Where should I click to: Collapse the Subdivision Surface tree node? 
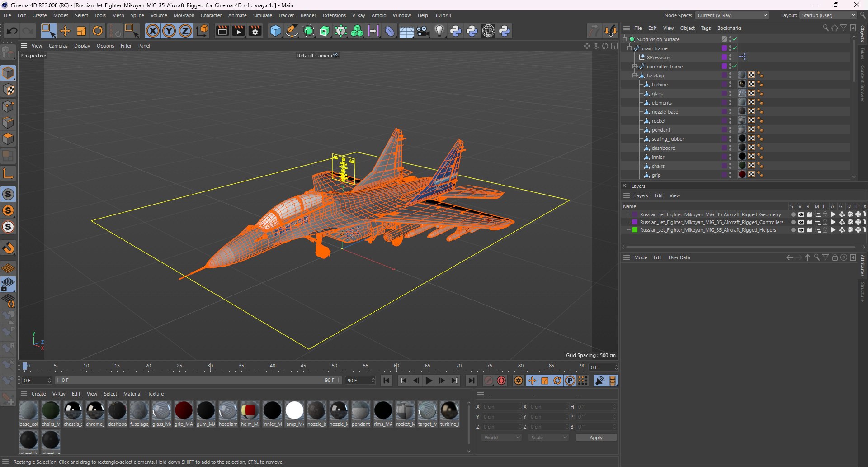coord(625,39)
